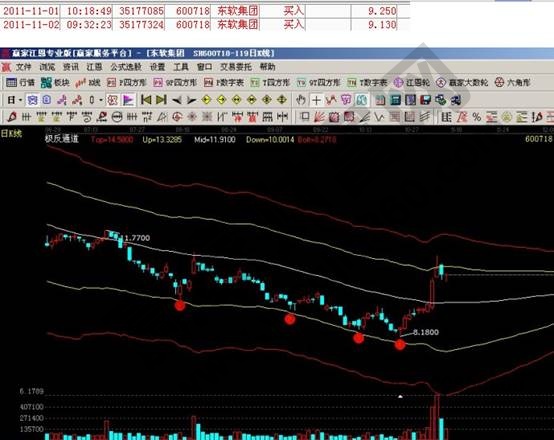Select the red pencil drawing tool
This screenshot has height=440, width=554.
(12, 117)
